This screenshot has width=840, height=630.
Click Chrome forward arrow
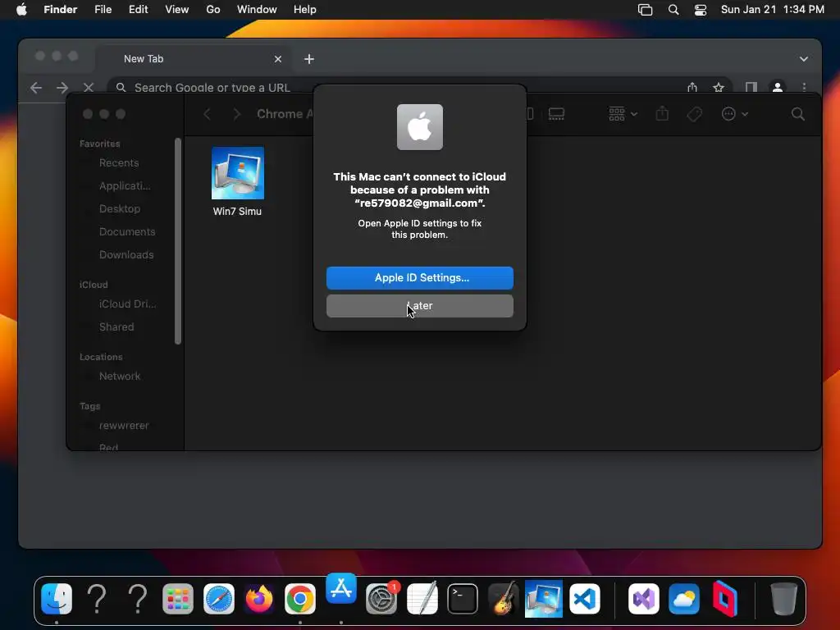click(x=62, y=87)
